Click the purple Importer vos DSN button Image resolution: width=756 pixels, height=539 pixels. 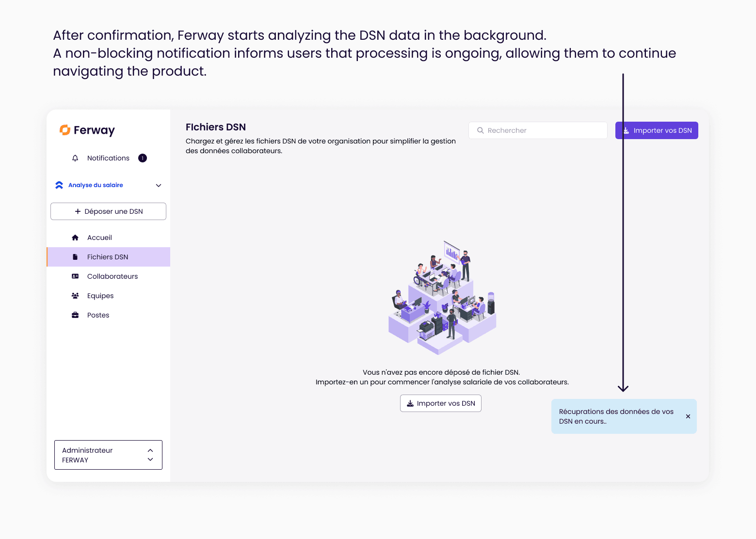(657, 130)
